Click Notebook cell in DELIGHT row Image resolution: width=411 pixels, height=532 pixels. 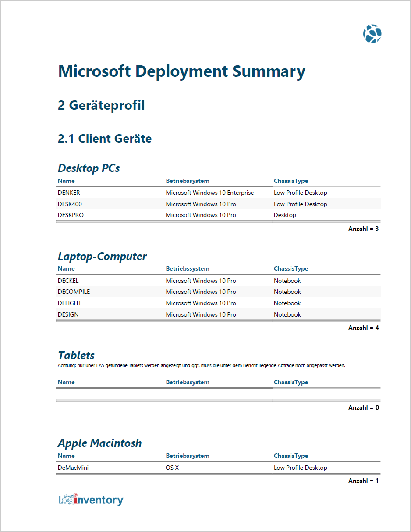click(287, 303)
